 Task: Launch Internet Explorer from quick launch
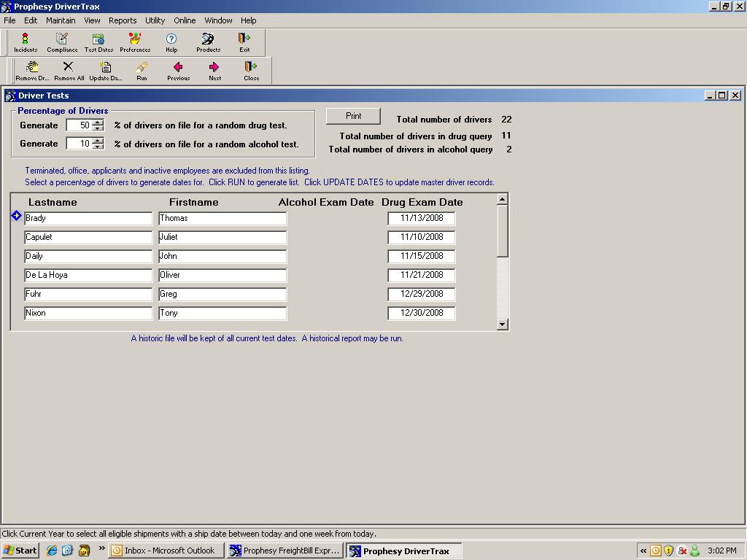(x=52, y=551)
